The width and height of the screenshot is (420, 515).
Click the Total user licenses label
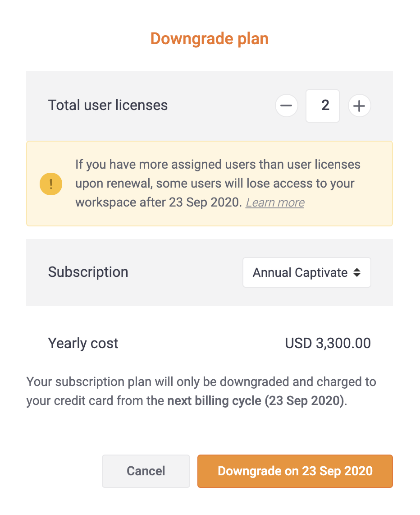point(108,106)
